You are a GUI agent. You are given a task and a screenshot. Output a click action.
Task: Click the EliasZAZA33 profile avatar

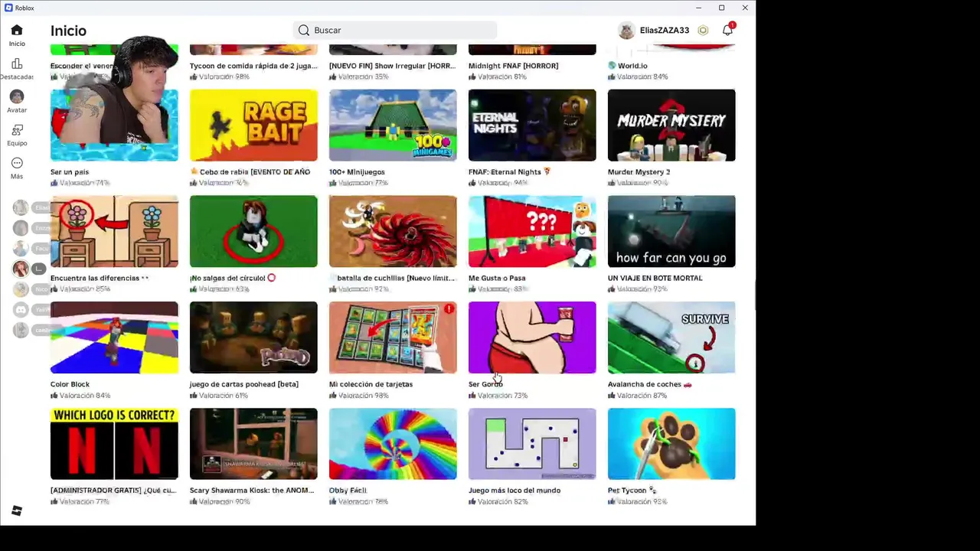(x=626, y=30)
